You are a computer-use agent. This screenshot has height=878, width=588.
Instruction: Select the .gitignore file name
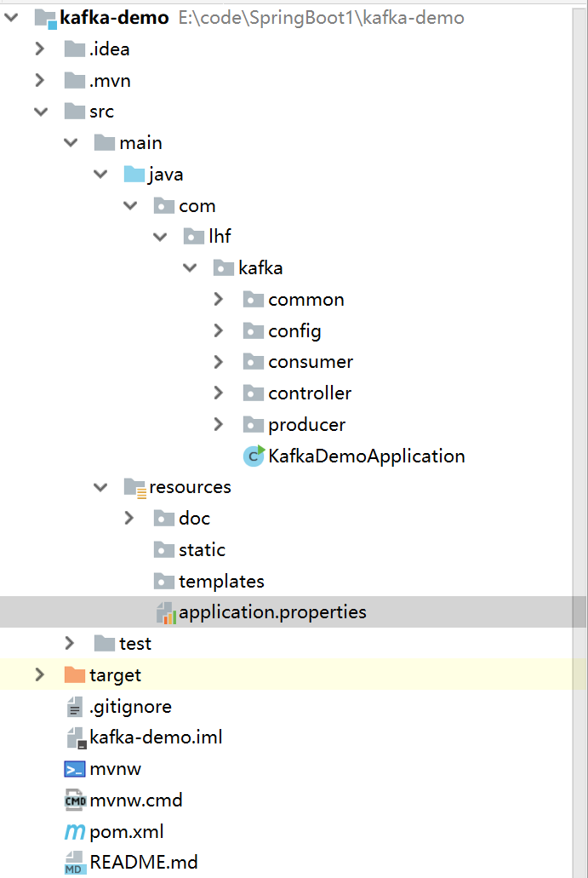(x=130, y=706)
